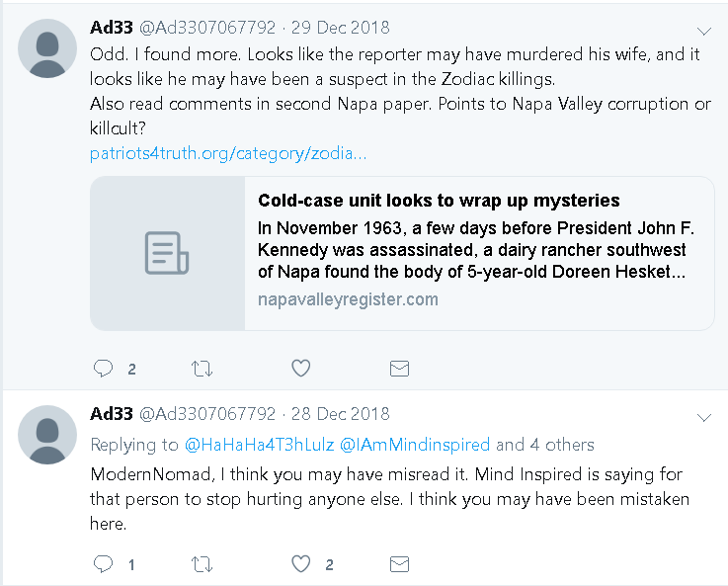
Task: Retweet the Zodiac killings tweet
Action: click(x=201, y=369)
